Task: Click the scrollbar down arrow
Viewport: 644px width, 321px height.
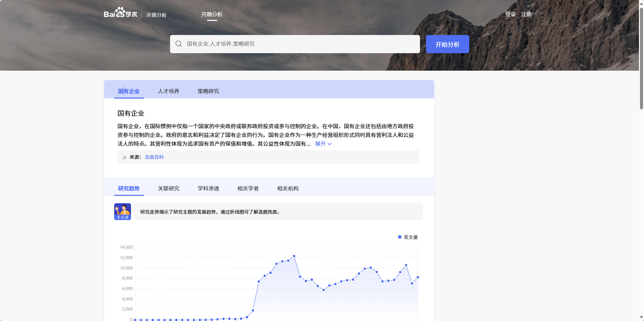Action: point(641,317)
